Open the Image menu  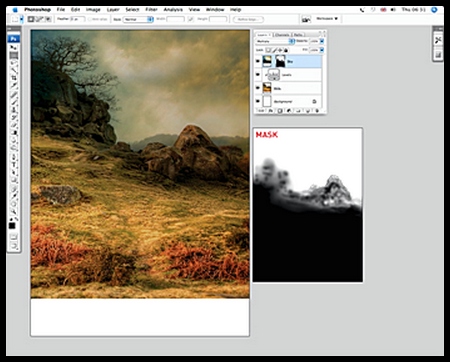[93, 10]
